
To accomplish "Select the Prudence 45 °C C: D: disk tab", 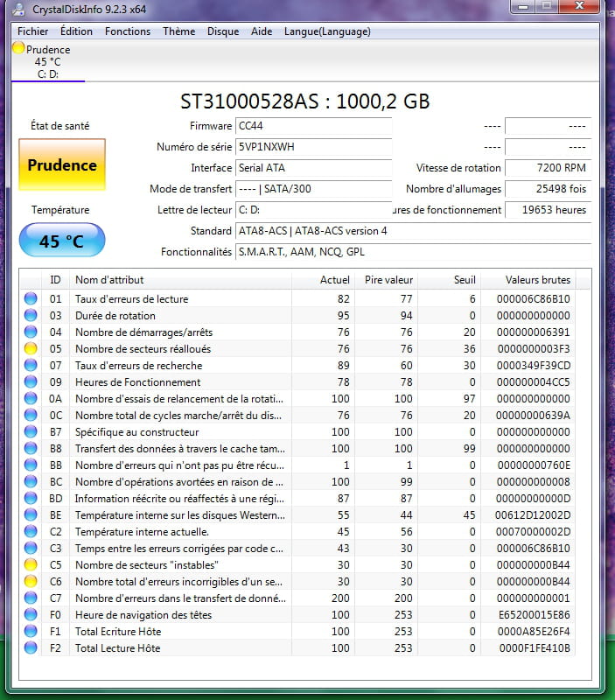I will click(x=48, y=61).
